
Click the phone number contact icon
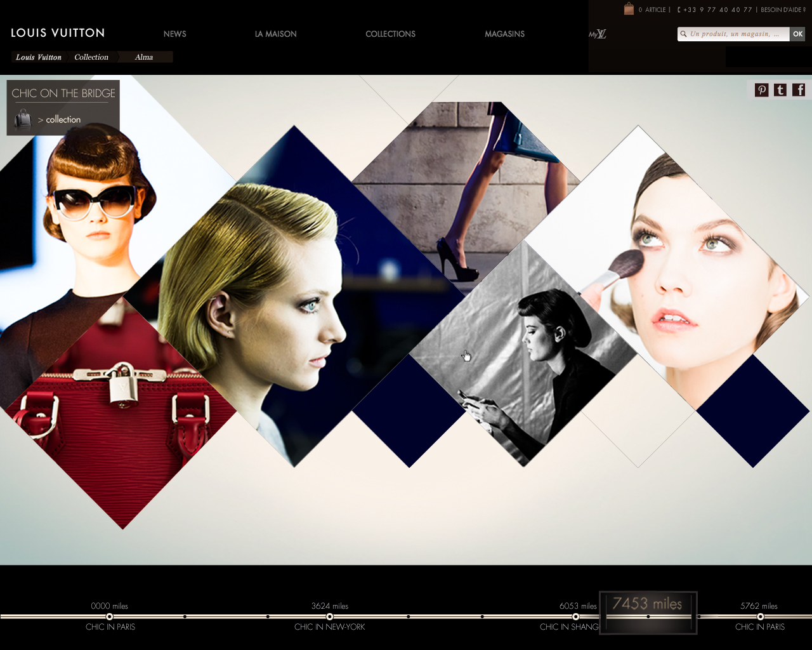tap(679, 10)
